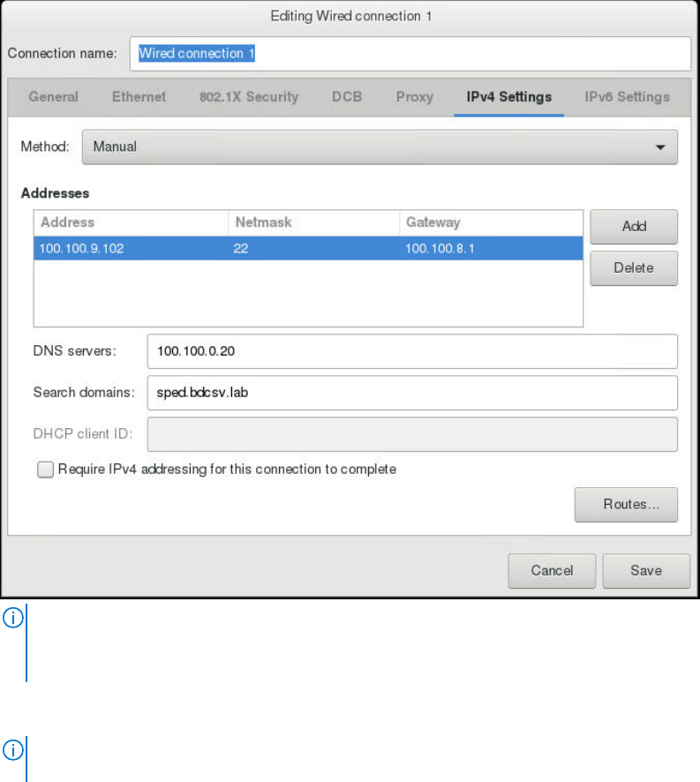Open the 802.1X Security tab

[249, 97]
